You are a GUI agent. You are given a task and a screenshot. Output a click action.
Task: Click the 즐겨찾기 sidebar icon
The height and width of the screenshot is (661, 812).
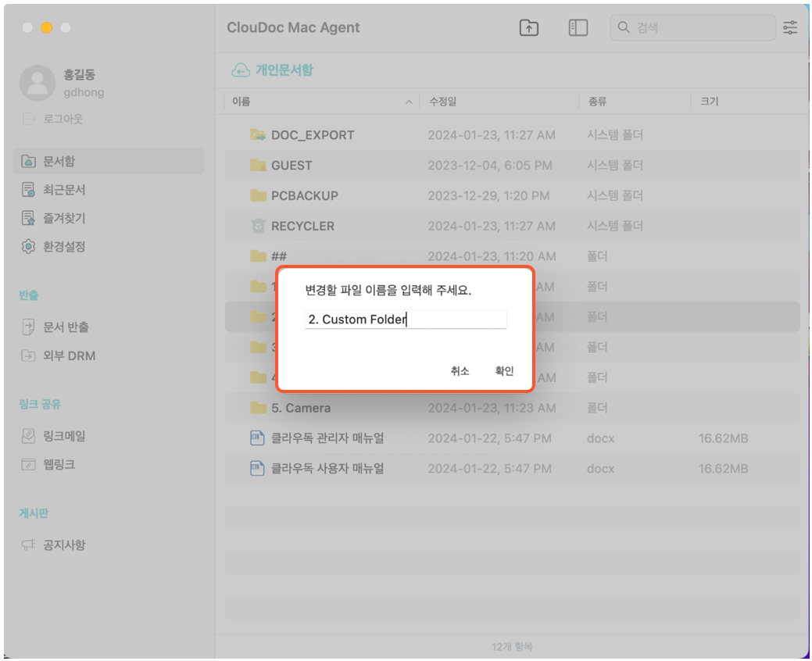(x=28, y=218)
